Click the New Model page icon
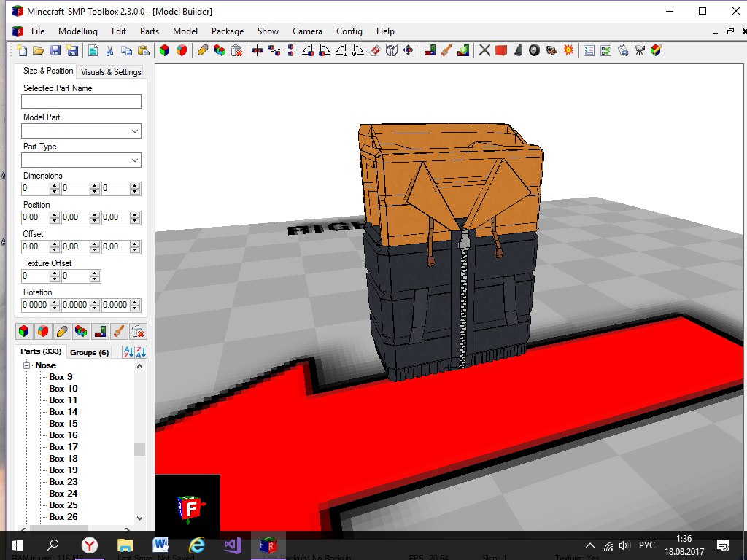The height and width of the screenshot is (560, 747). [22, 50]
